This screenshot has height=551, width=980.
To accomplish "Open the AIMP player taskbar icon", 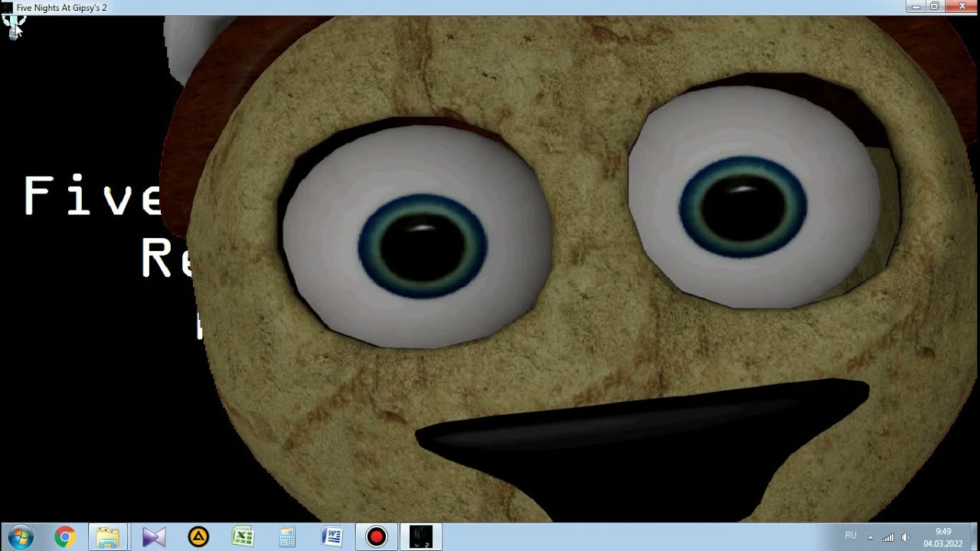I will click(x=198, y=537).
